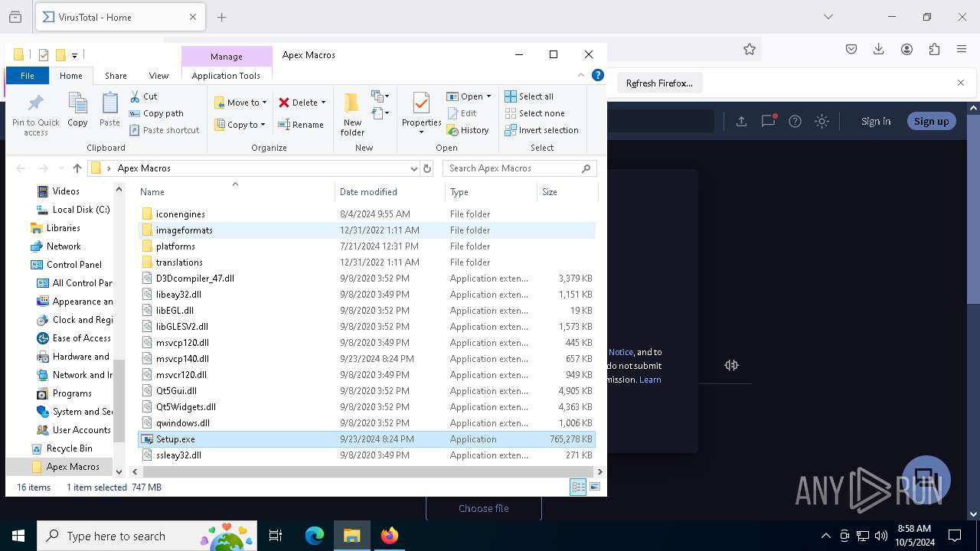List all Firefox tabs chevron
Screen dimensions: 980x551
click(828, 17)
